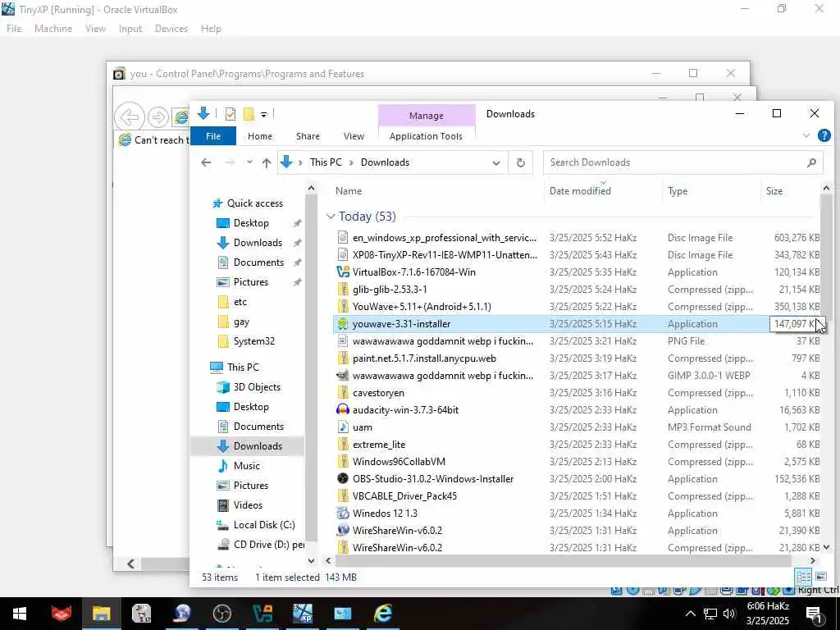Open the Home ribbon tab
Screen dimensions: 840x630
260,136
